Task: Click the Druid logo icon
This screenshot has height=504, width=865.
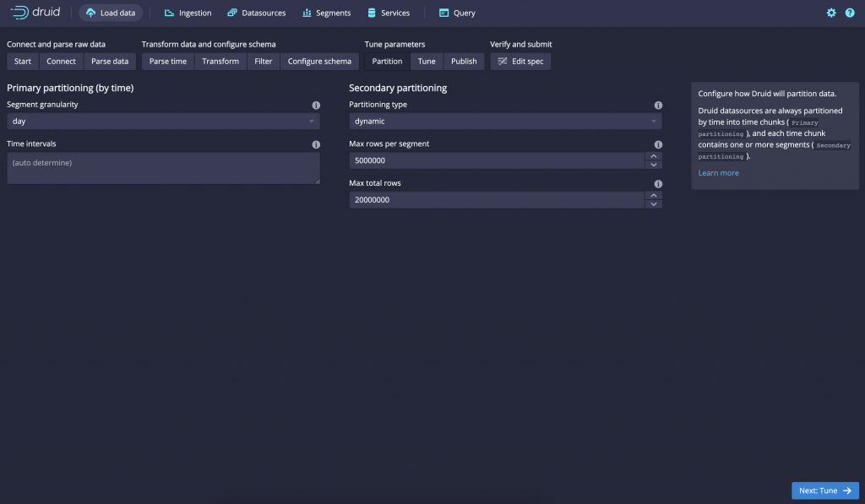Action: click(17, 12)
